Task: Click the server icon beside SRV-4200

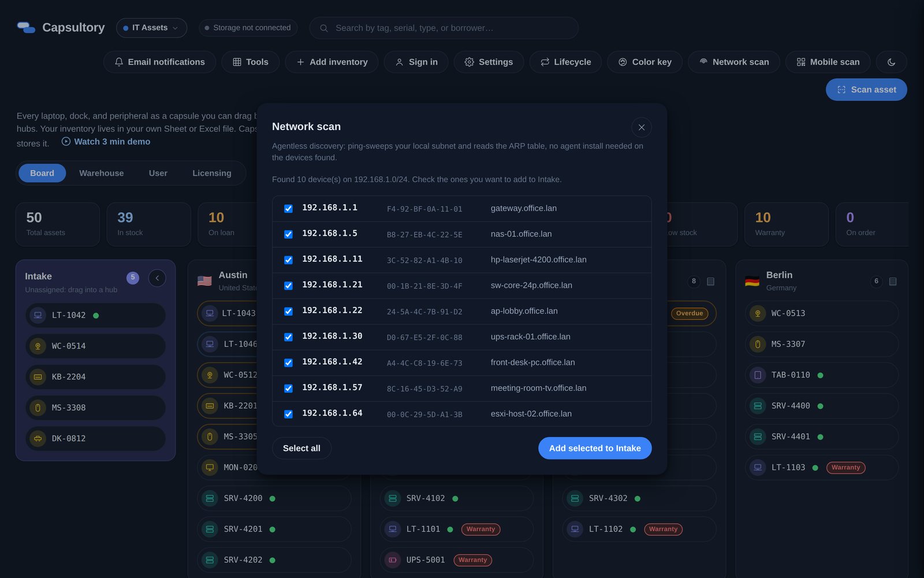Action: coord(210,498)
